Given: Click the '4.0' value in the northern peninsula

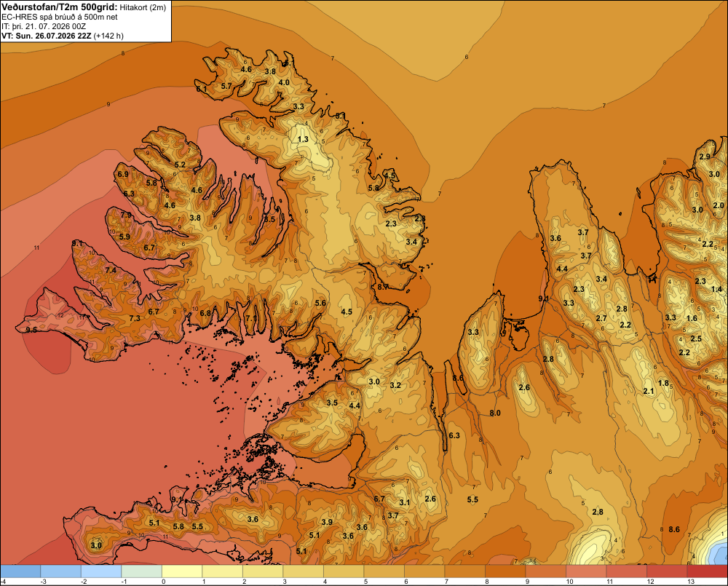Looking at the screenshot, I should coord(284,83).
